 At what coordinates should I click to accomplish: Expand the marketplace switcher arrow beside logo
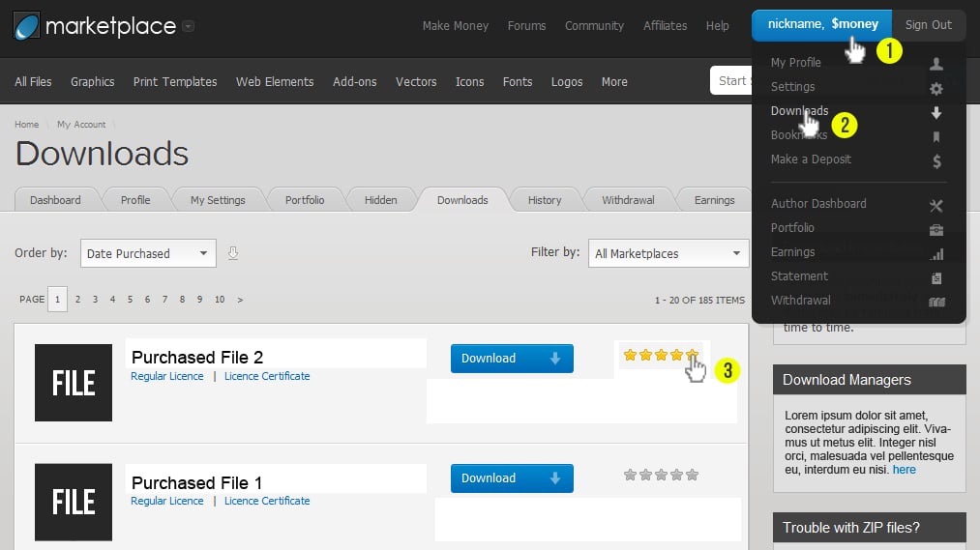click(188, 26)
